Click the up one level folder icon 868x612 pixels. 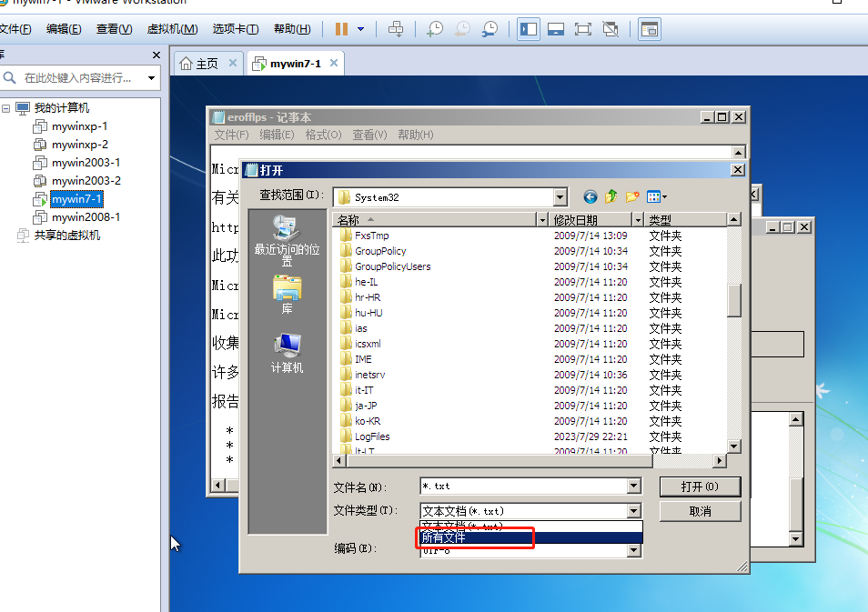click(611, 196)
